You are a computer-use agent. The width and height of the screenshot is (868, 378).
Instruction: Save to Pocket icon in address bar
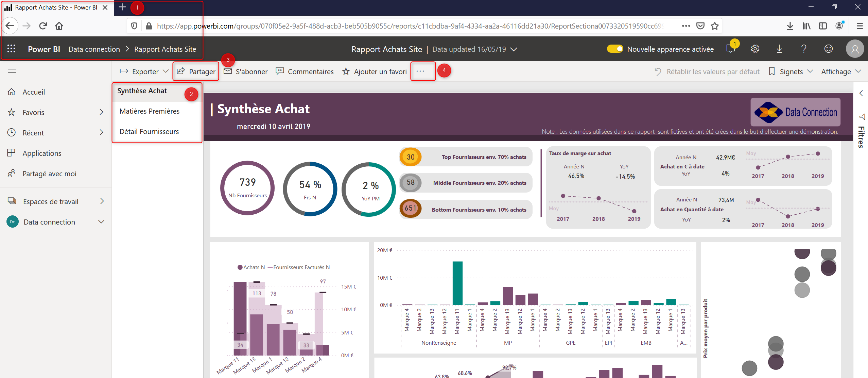pyautogui.click(x=700, y=26)
